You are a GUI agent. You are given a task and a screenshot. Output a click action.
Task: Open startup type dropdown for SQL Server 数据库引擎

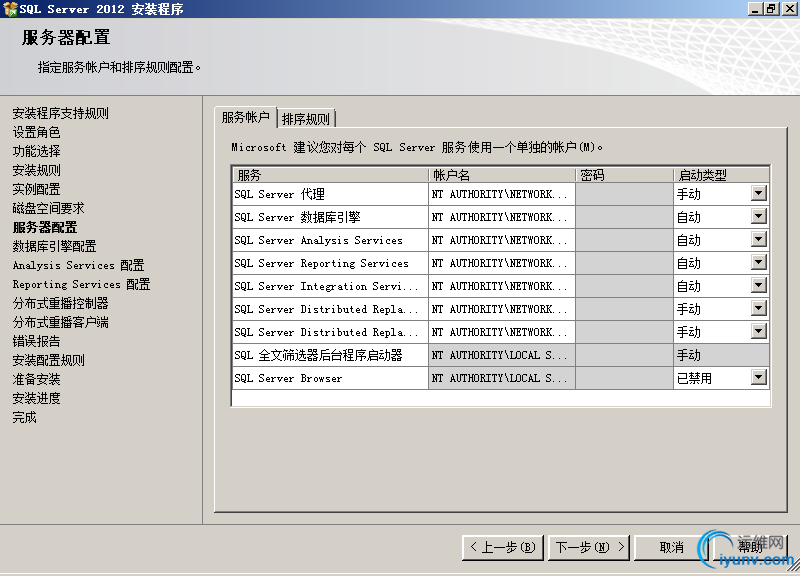coord(759,216)
